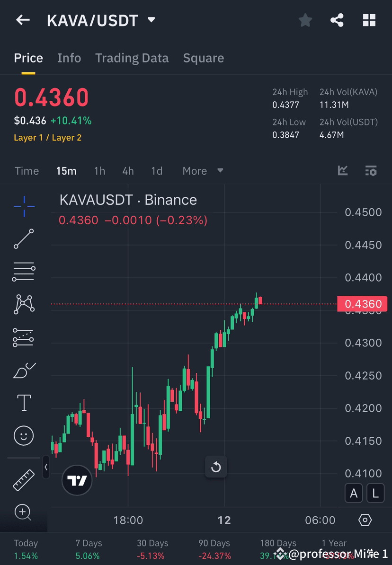Open the parallel lines drawing tool

[x=24, y=271]
